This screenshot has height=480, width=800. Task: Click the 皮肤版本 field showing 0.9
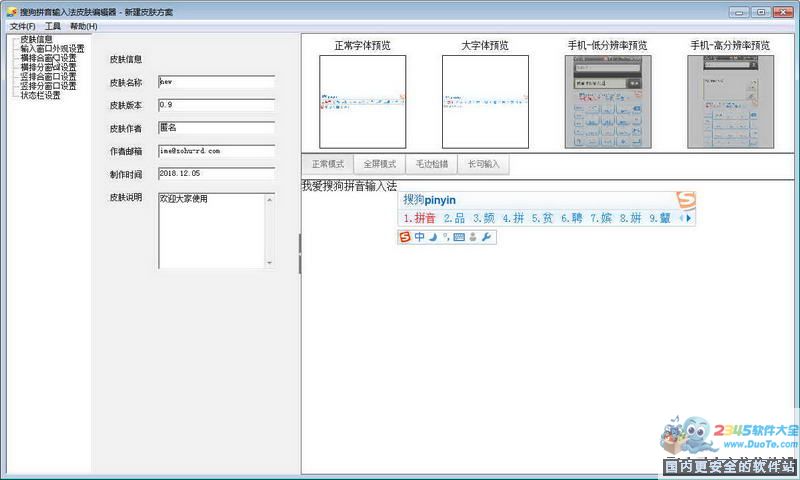pyautogui.click(x=216, y=105)
